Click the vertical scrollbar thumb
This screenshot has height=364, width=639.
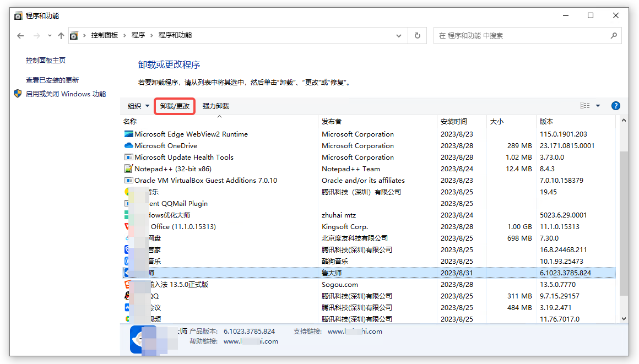click(624, 224)
